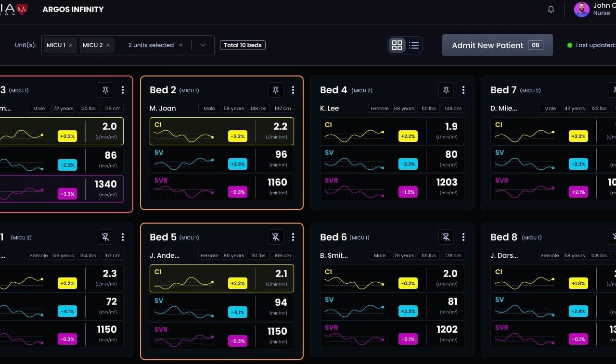Click the Total 10 beds indicator
The height and width of the screenshot is (364, 616).
(243, 45)
